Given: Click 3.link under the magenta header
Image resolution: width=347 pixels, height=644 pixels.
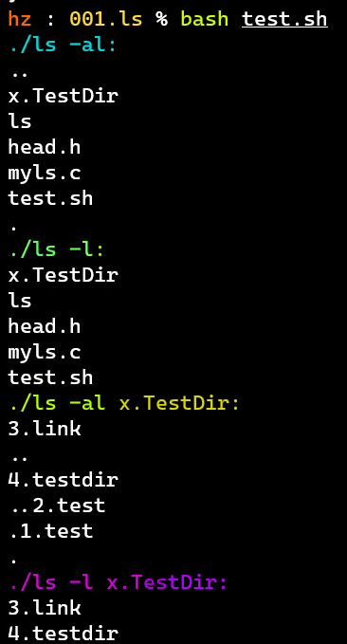Looking at the screenshot, I should pyautogui.click(x=45, y=607).
